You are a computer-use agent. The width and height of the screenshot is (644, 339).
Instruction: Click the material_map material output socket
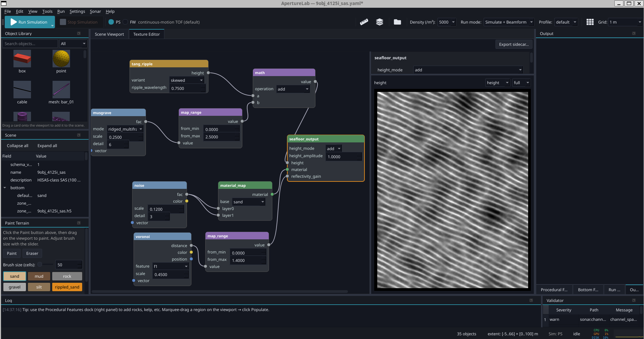(272, 194)
